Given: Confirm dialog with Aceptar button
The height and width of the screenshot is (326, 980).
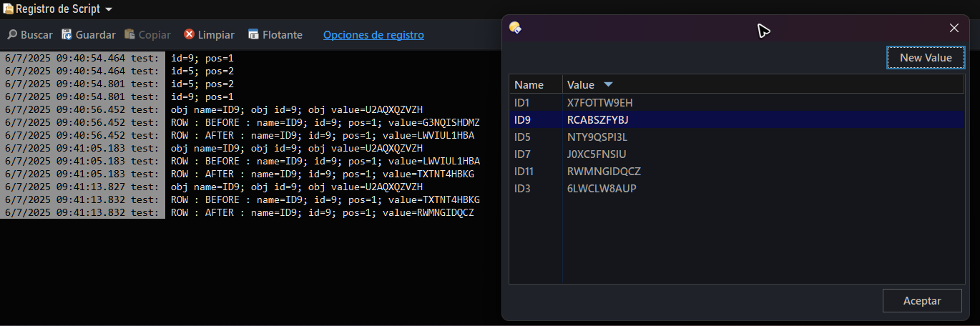Looking at the screenshot, I should 922,301.
